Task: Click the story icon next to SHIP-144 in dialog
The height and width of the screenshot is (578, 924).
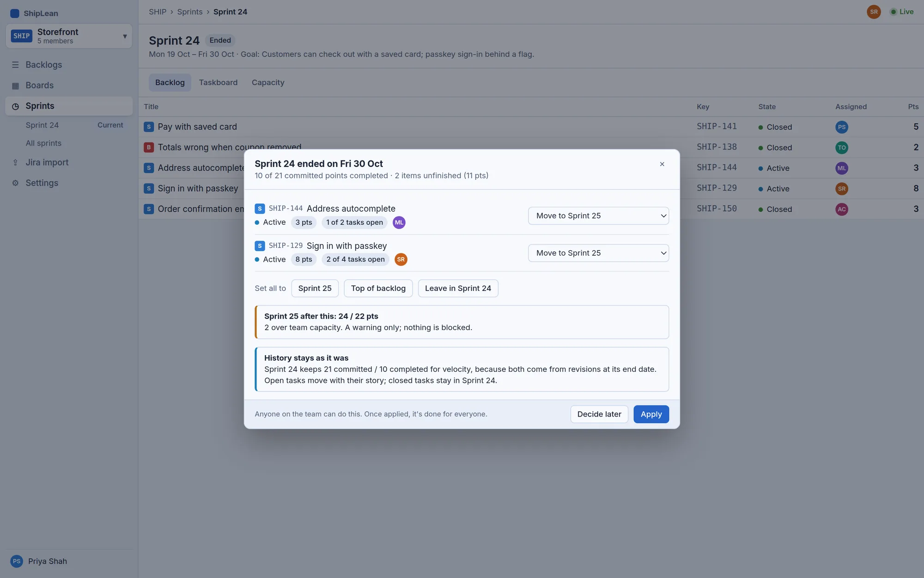Action: 260,209
